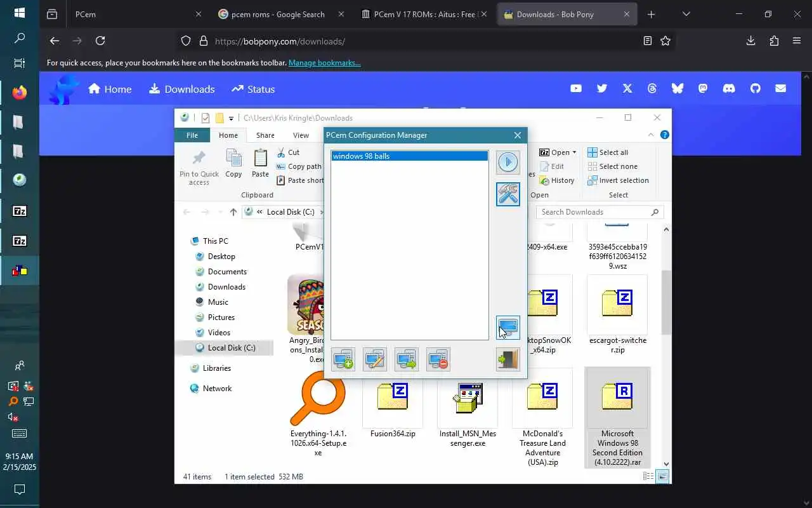Click Manage bookmarks link

pyautogui.click(x=325, y=63)
